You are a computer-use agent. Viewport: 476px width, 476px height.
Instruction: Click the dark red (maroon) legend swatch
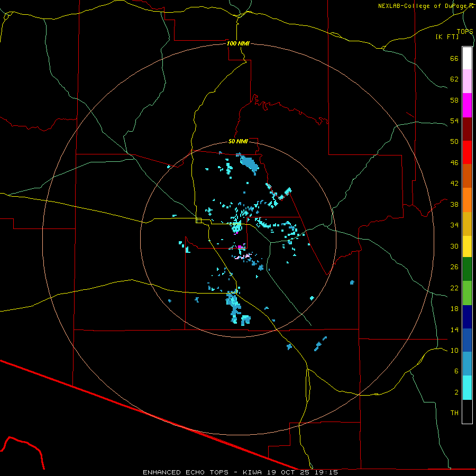pos(467,129)
